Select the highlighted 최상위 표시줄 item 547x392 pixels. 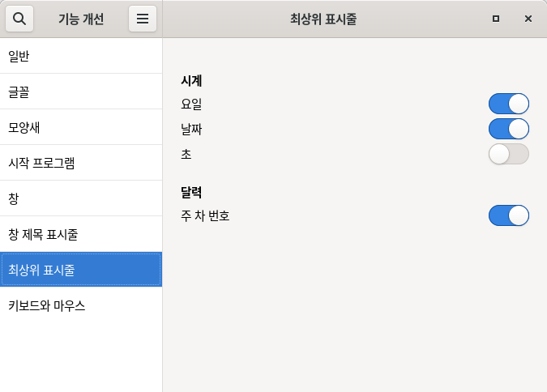pos(81,270)
